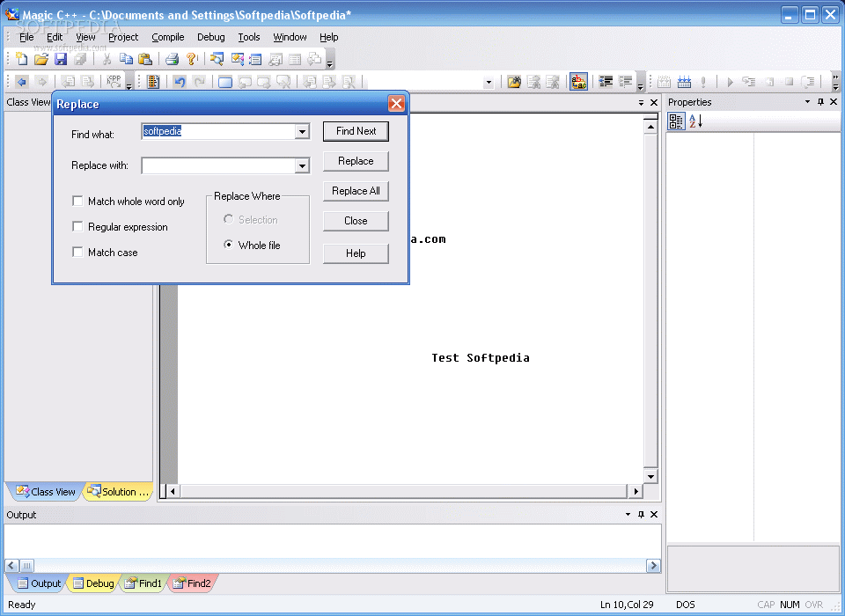Pin the Properties panel with the pushpin icon
The width and height of the screenshot is (845, 616).
pyautogui.click(x=820, y=102)
